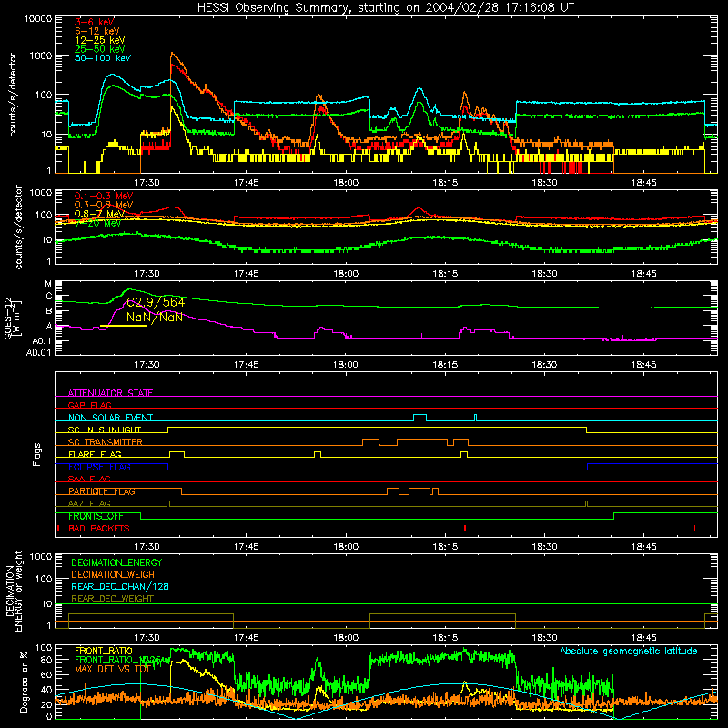Click '17:45' under the MeV panel

[246, 274]
